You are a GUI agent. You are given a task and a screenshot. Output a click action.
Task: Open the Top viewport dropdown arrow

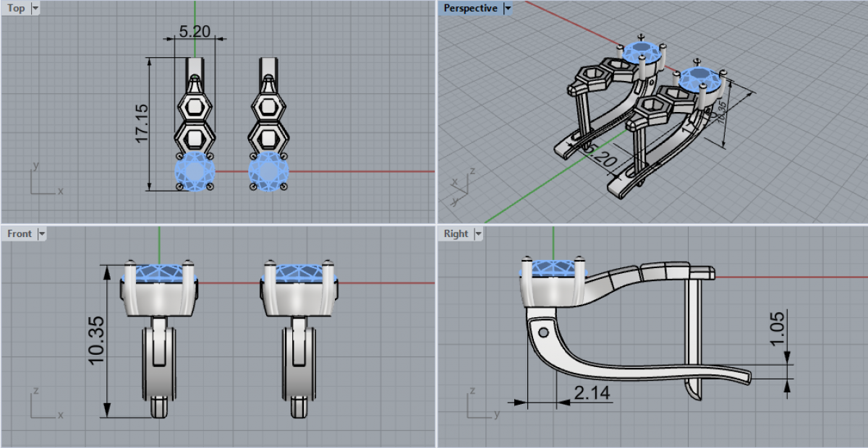(x=35, y=9)
